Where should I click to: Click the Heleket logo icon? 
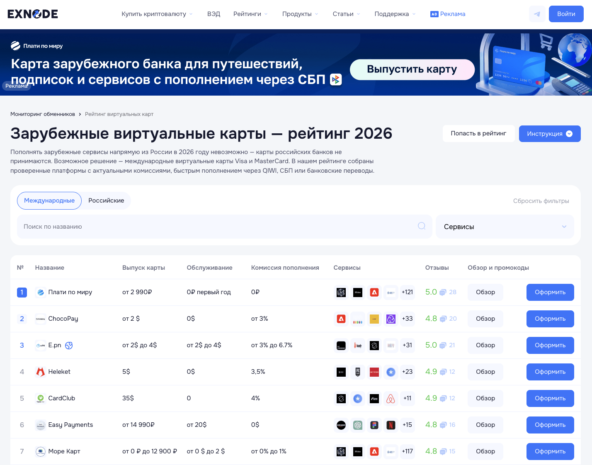(x=40, y=372)
